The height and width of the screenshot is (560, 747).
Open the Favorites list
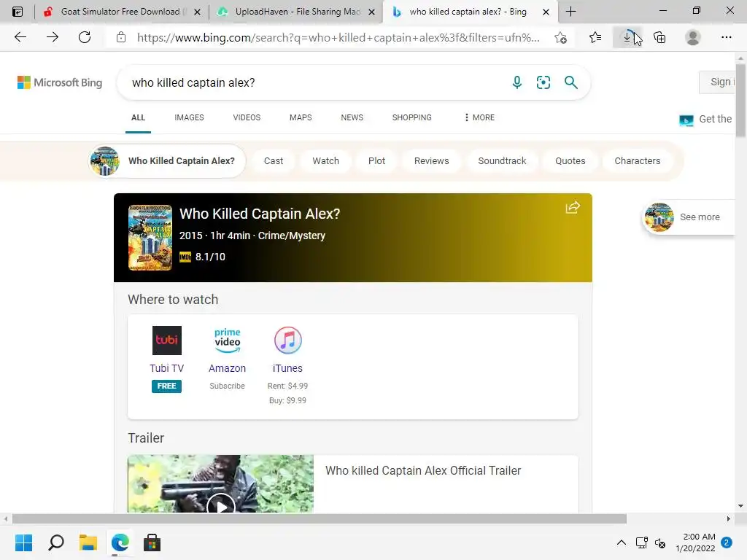(595, 37)
